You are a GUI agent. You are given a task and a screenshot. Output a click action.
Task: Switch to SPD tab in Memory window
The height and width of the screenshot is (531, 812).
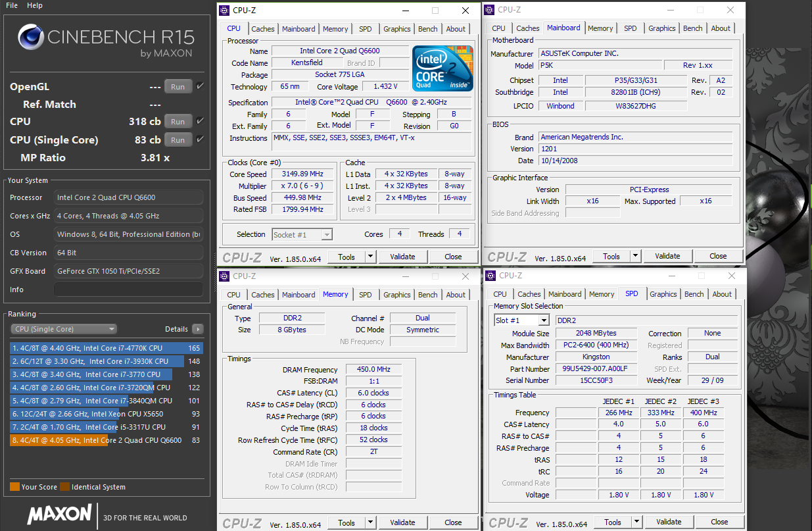(366, 295)
